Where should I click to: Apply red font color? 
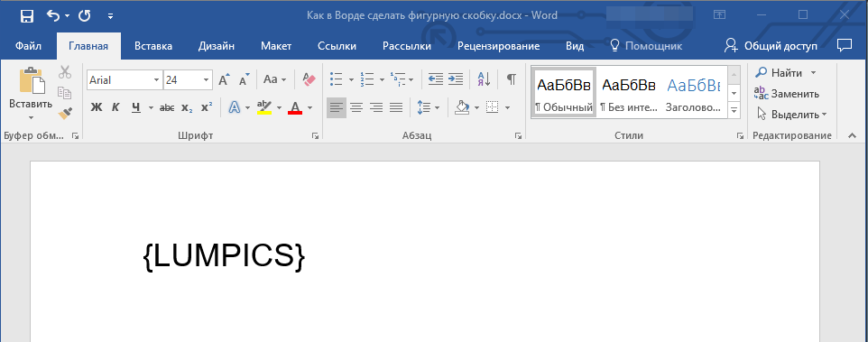(x=295, y=107)
